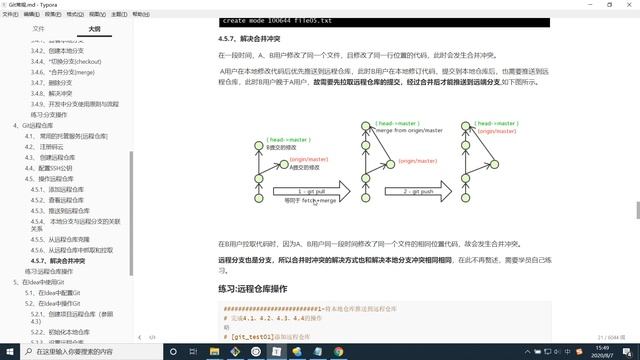Open the 格式 menu

click(75, 14)
